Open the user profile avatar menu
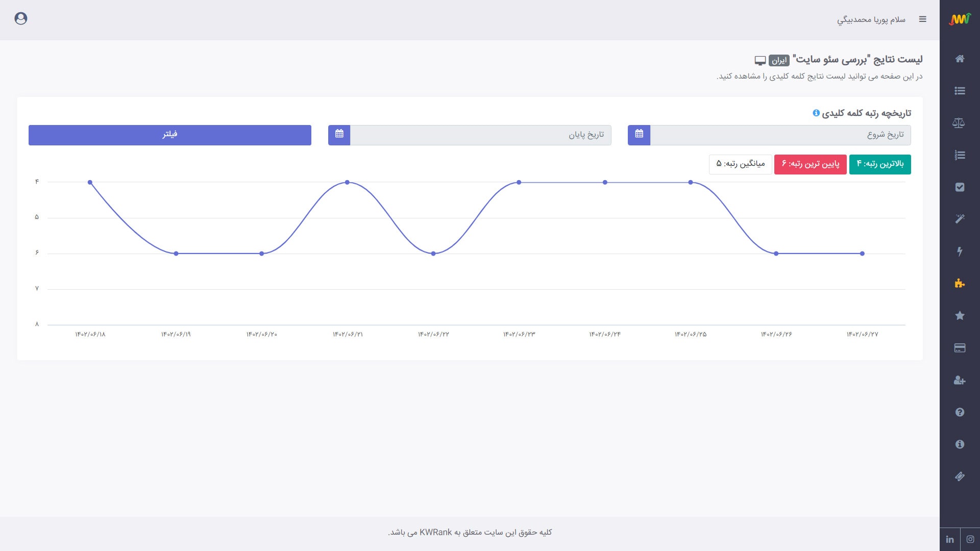Screen dimensions: 980x551 [x=21, y=19]
